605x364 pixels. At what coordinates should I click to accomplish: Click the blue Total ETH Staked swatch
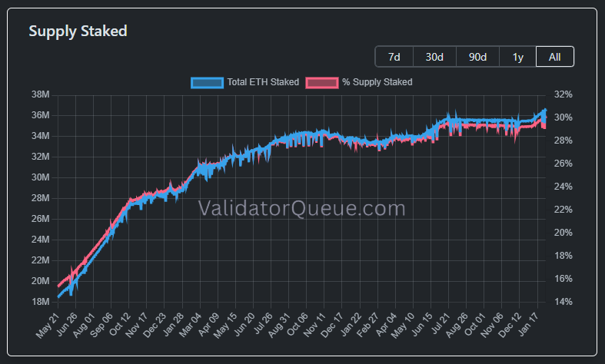(x=206, y=82)
